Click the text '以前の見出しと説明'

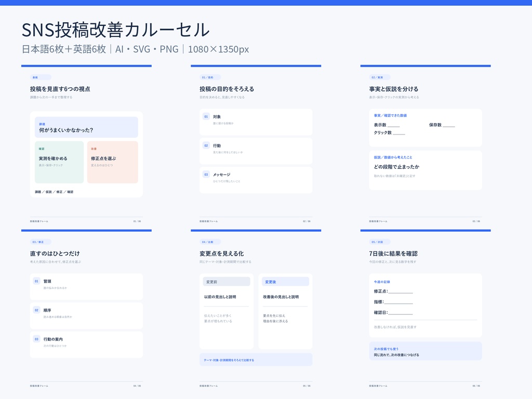220,297
